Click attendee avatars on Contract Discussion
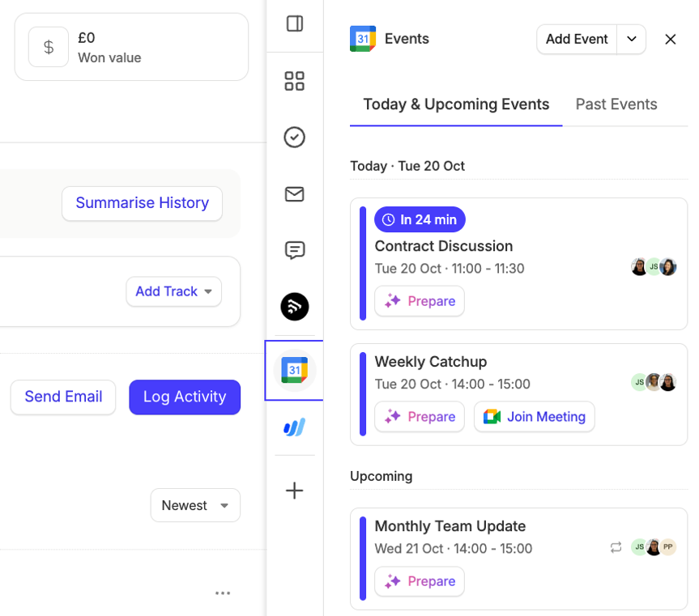This screenshot has height=616, width=699. point(654,267)
